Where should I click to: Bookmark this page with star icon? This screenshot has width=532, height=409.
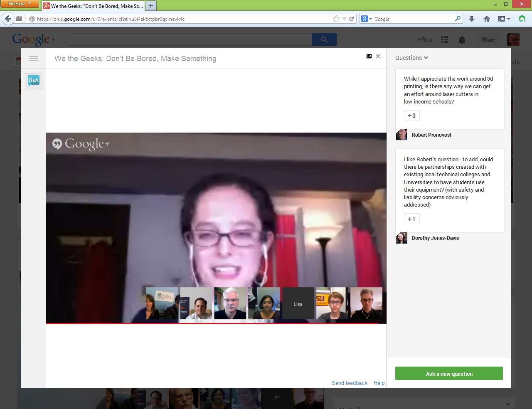[336, 19]
